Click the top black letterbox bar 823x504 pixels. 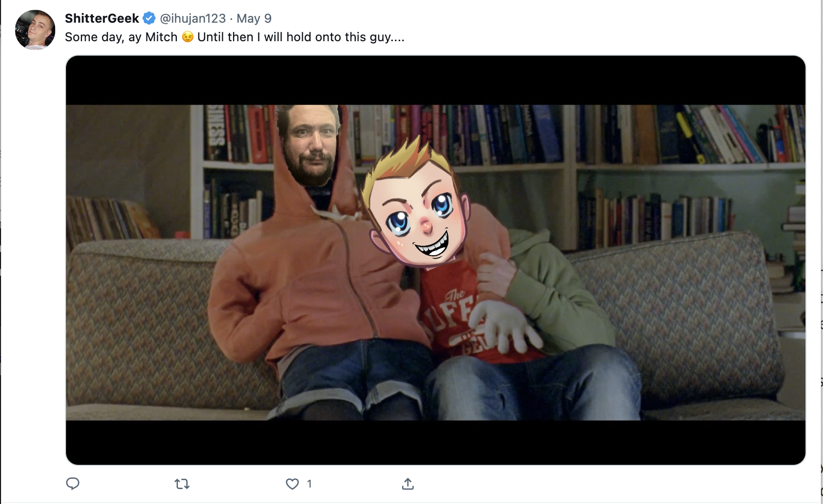[x=436, y=80]
